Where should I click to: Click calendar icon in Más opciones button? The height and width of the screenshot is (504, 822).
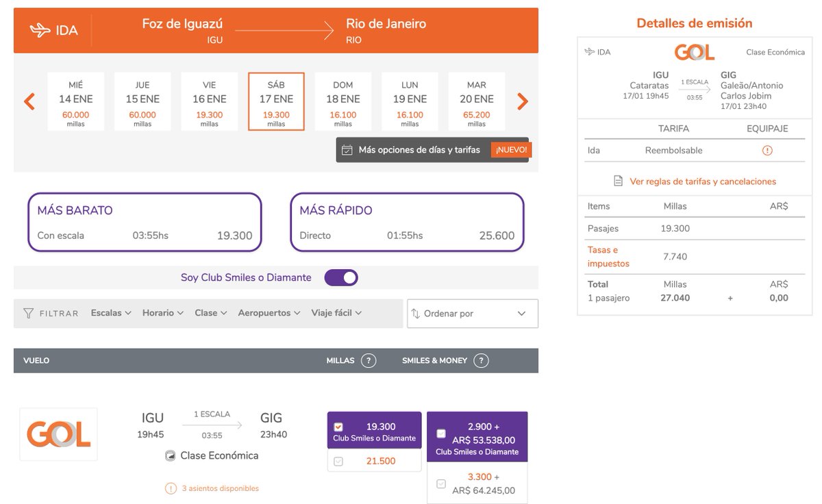coord(347,150)
